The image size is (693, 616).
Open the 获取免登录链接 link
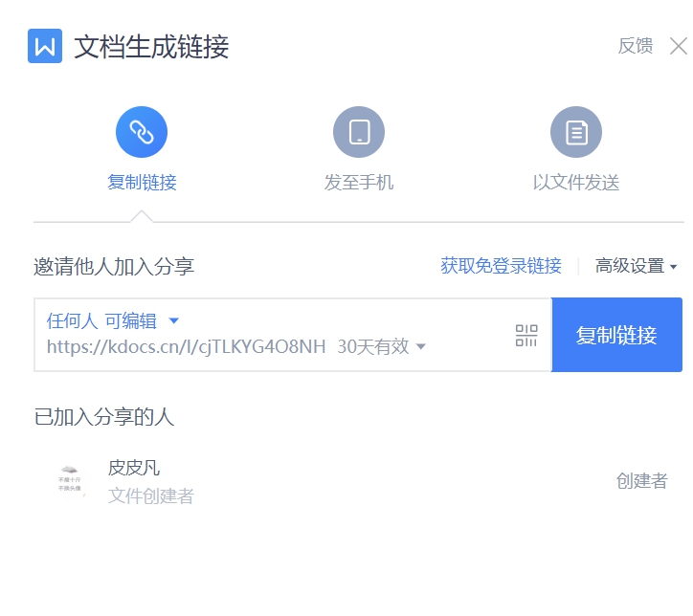(x=501, y=266)
